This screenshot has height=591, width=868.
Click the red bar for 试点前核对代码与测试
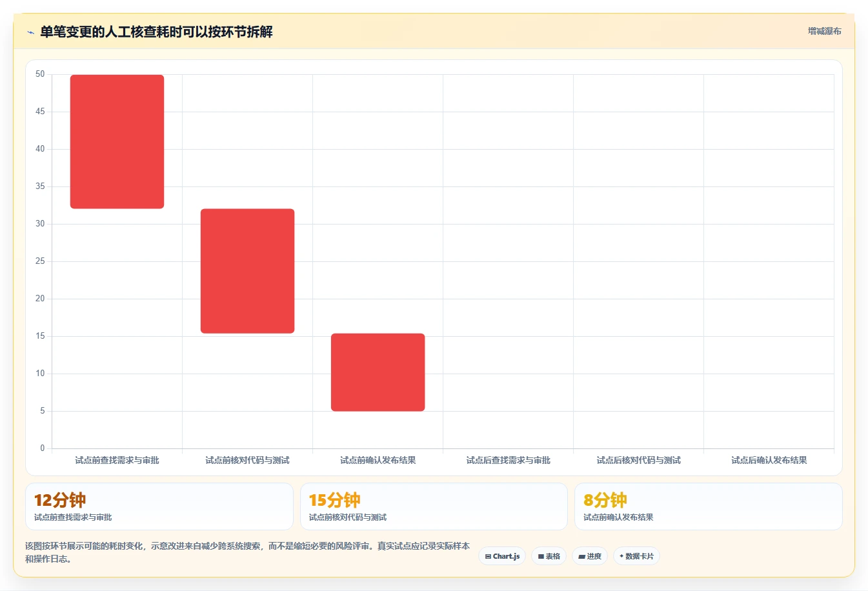pyautogui.click(x=247, y=271)
